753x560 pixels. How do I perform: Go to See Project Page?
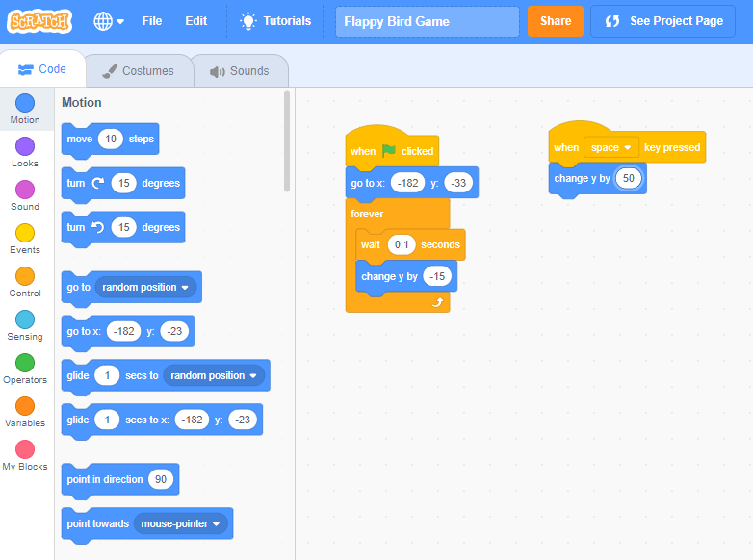click(663, 21)
